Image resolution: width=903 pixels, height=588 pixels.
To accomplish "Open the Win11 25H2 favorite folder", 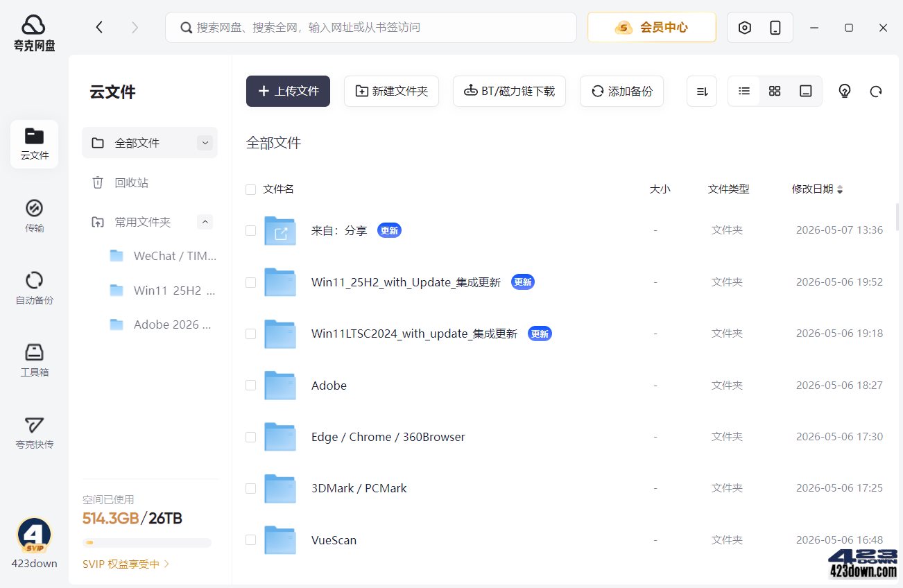I will click(x=162, y=291).
